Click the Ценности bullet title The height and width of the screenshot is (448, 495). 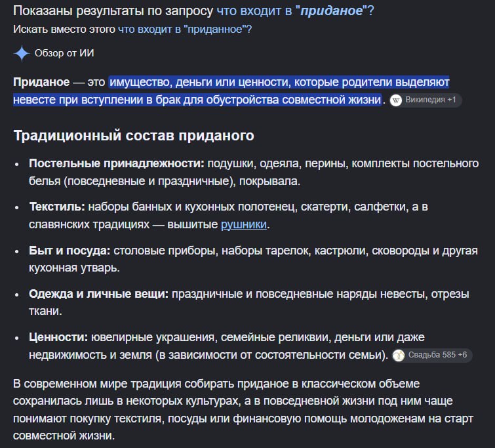pyautogui.click(x=58, y=337)
